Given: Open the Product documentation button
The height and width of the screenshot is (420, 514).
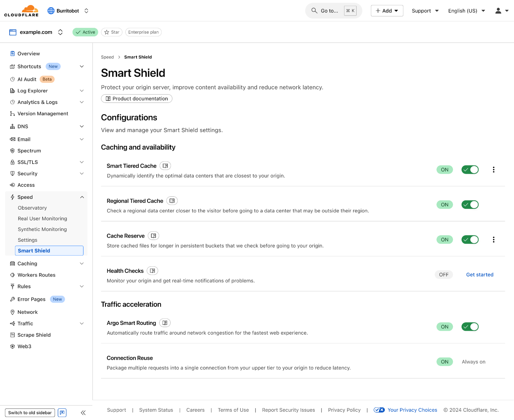Looking at the screenshot, I should 137,99.
